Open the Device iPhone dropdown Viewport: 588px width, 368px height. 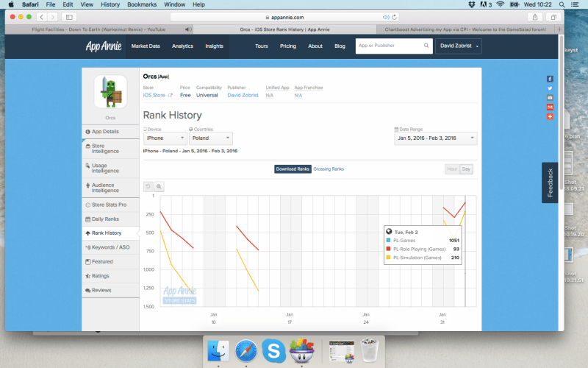pyautogui.click(x=165, y=138)
